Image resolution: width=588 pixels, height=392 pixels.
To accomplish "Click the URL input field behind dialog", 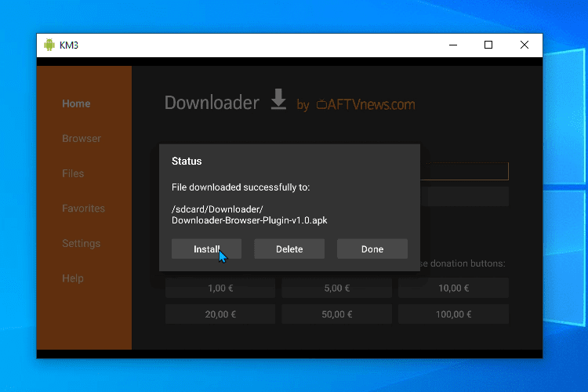I will 464,172.
